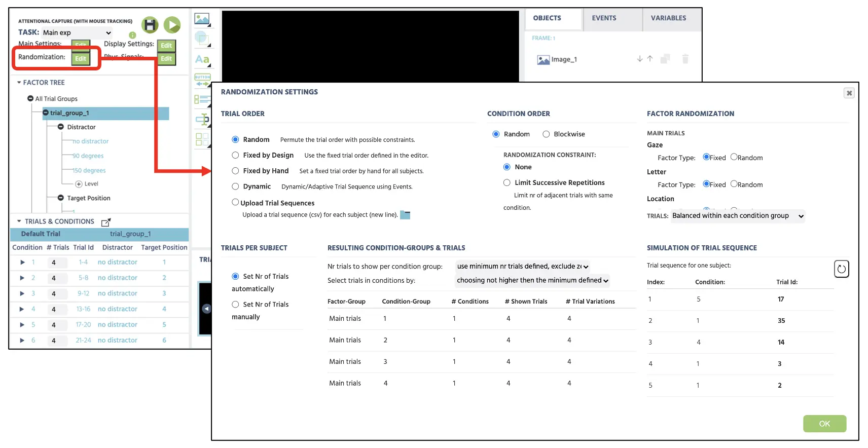The height and width of the screenshot is (448, 868).
Task: Collapse the All Trial Groups node
Action: click(30, 99)
